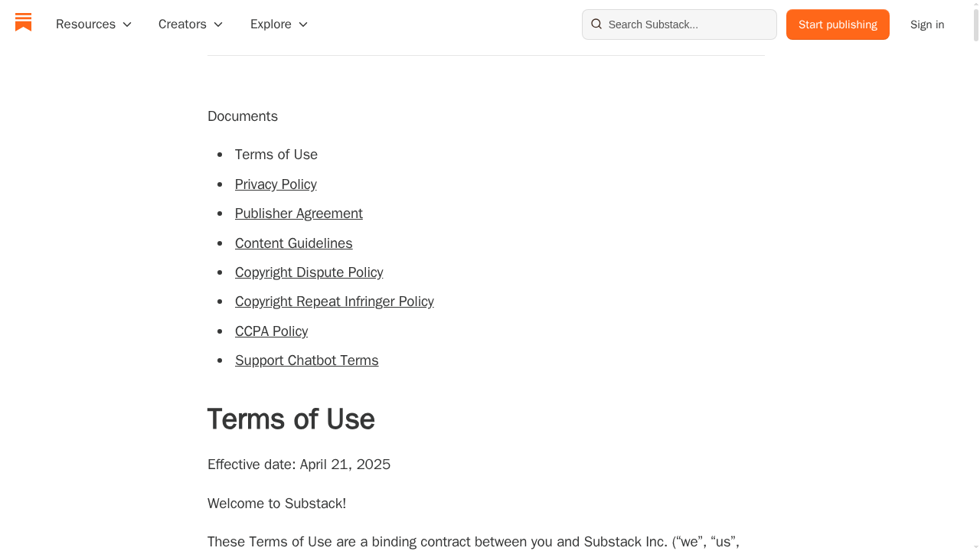Viewport: 980px width, 551px height.
Task: Open the Privacy Policy link
Action: 276,184
